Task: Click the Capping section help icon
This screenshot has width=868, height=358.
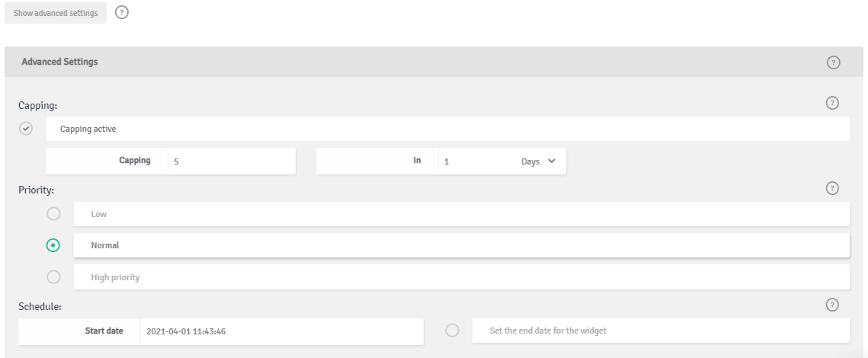Action: click(x=832, y=103)
